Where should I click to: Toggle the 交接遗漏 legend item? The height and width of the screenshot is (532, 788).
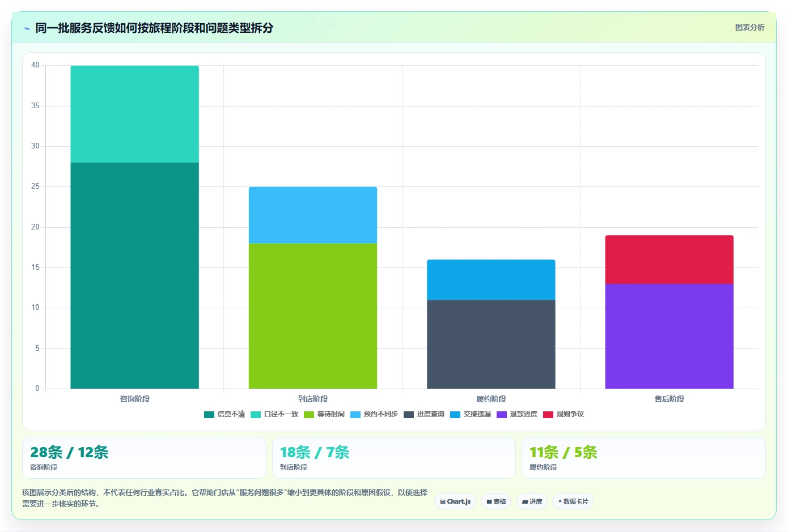click(x=471, y=414)
